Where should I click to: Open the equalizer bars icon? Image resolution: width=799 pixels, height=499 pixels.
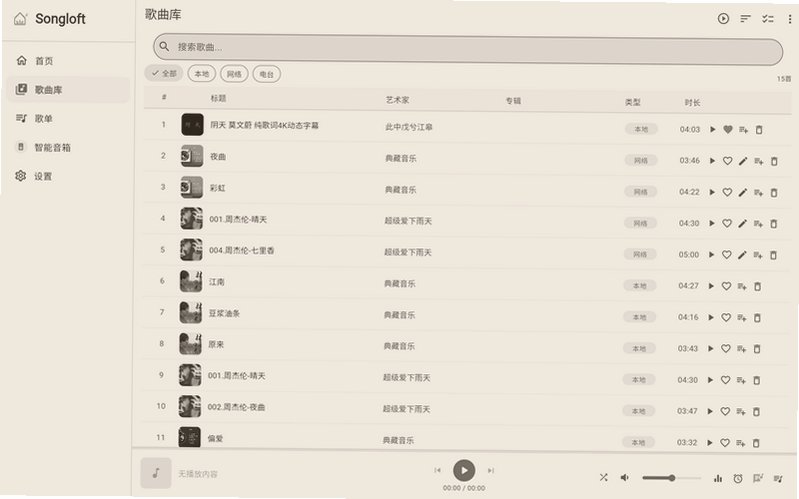click(717, 478)
